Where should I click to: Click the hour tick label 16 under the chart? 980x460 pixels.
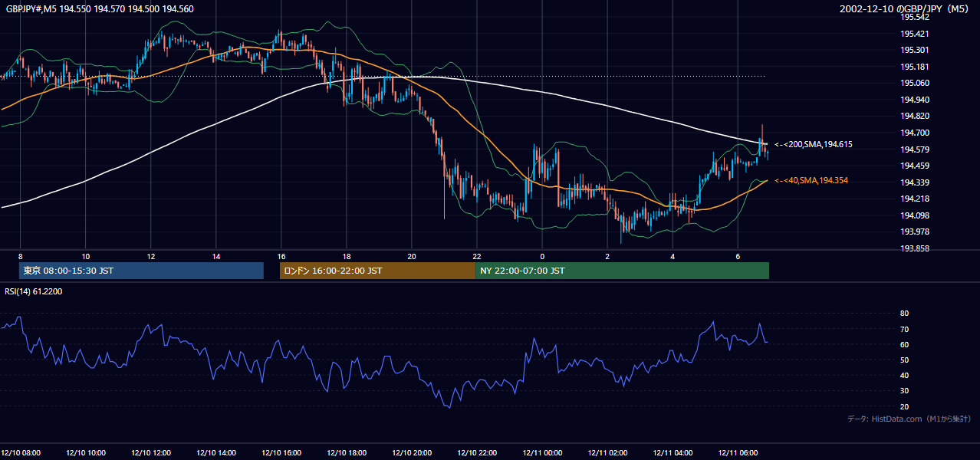281,256
